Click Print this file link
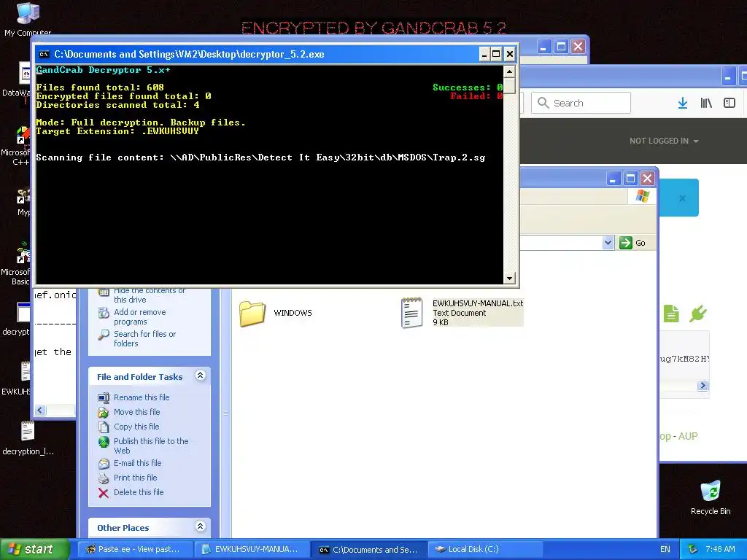 coord(135,478)
